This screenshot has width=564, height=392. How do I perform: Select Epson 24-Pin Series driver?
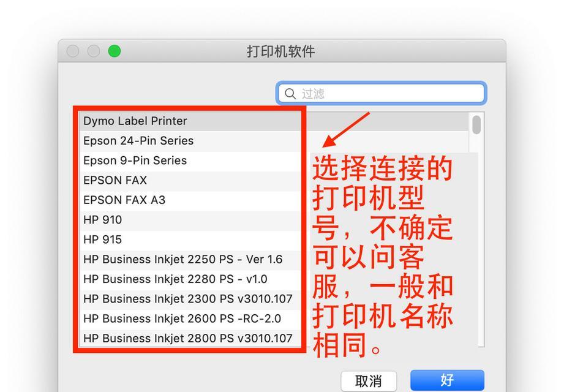(274, 141)
